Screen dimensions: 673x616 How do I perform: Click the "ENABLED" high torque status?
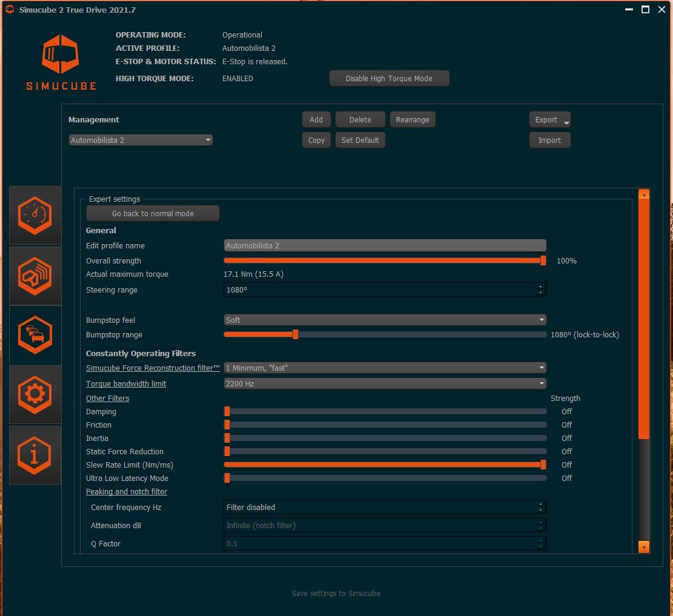pyautogui.click(x=238, y=79)
